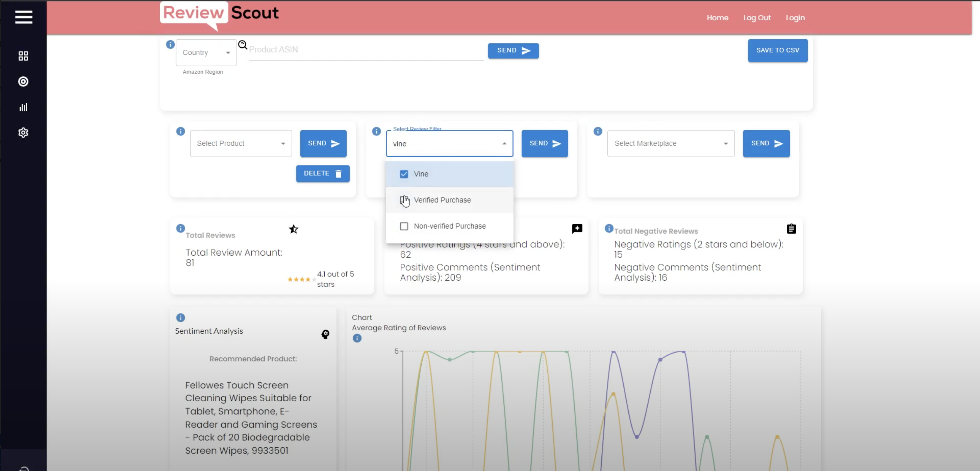Click the star icon on Total Reviews card
980x471 pixels.
tap(293, 229)
